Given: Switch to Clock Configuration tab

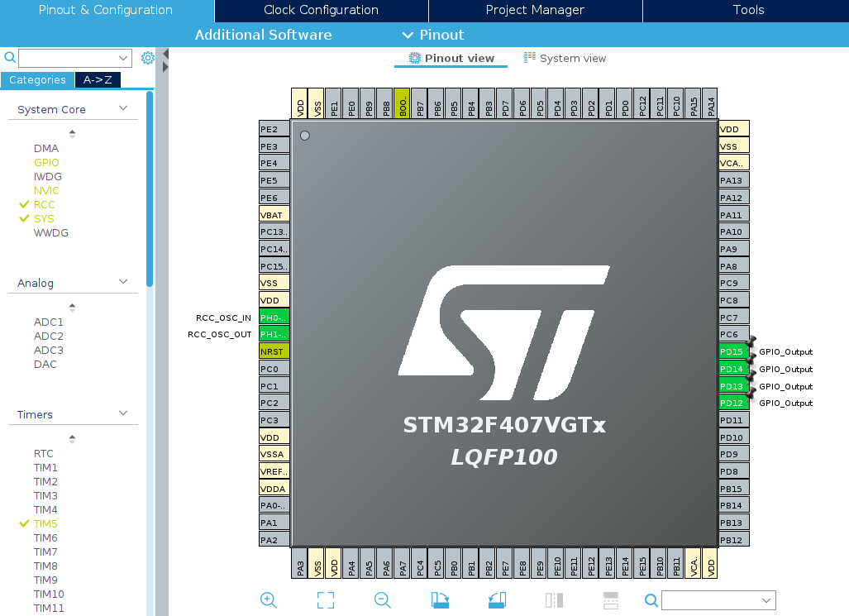Looking at the screenshot, I should pos(321,10).
